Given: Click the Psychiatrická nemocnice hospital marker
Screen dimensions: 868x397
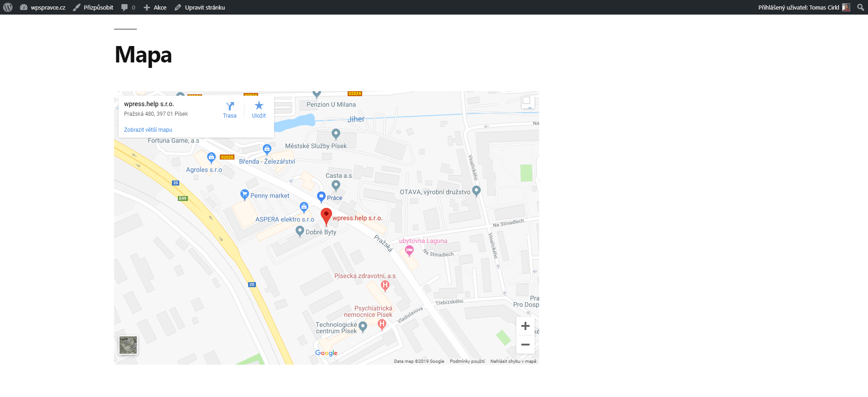Looking at the screenshot, I should click(382, 324).
